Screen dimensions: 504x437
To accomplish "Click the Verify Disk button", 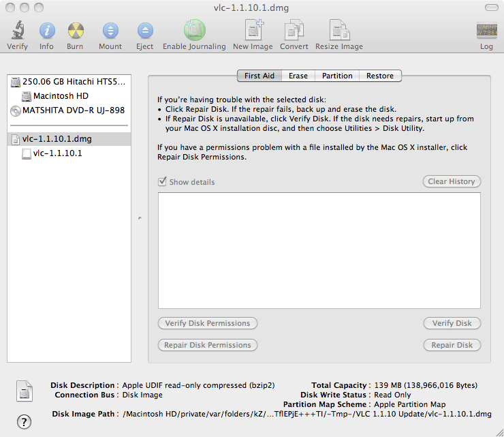I will 452,323.
